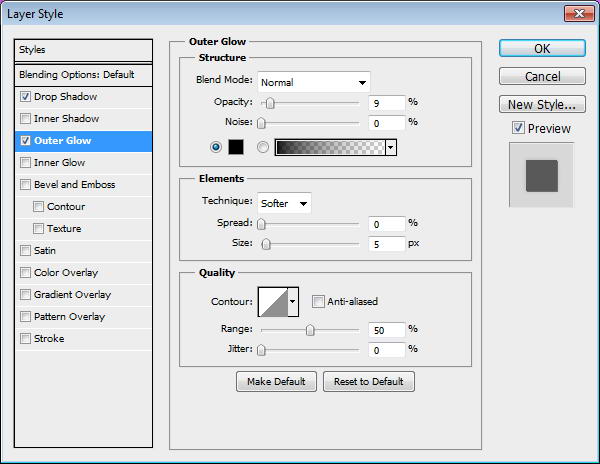The height and width of the screenshot is (464, 600).
Task: Open the Technique Softer dropdown
Action: coord(284,203)
